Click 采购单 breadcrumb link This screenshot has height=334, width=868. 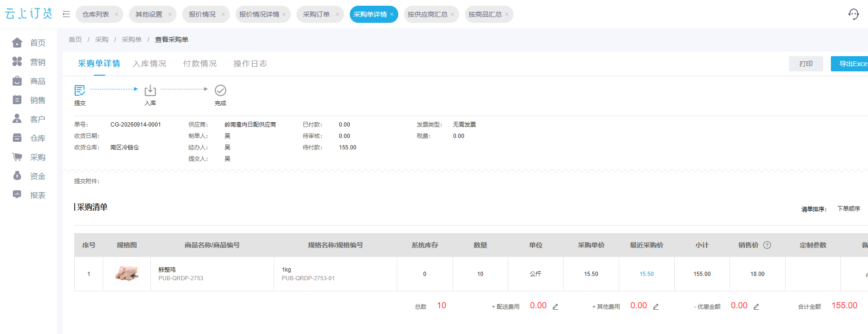click(131, 39)
